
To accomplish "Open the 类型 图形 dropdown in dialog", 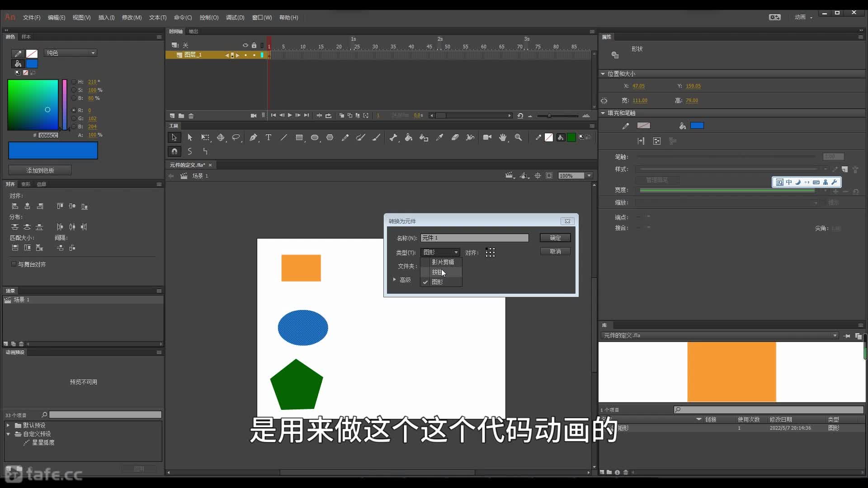I will 440,252.
